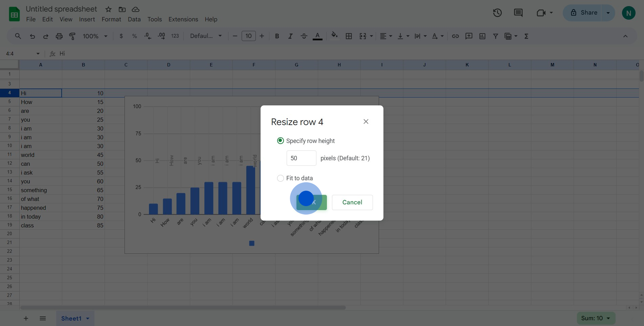Click the font size box
This screenshot has height=326, width=644.
click(249, 36)
